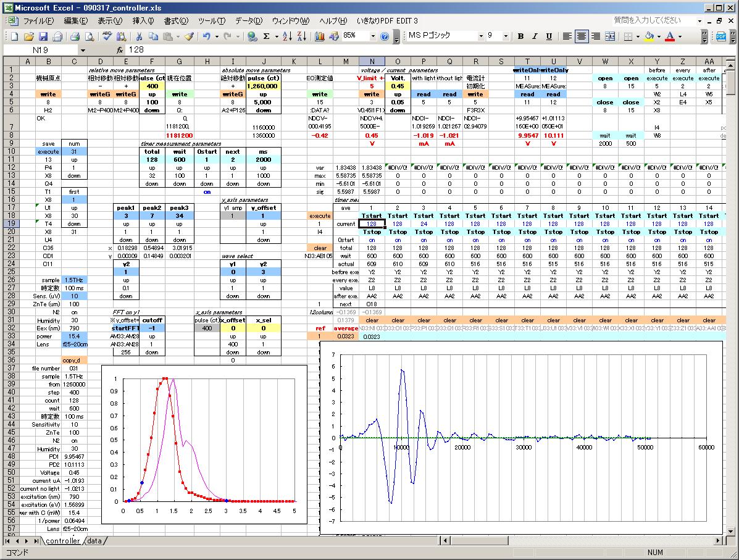This screenshot has height=560, width=739.
Task: Sort ascending with the A-Z icon
Action: [287, 36]
